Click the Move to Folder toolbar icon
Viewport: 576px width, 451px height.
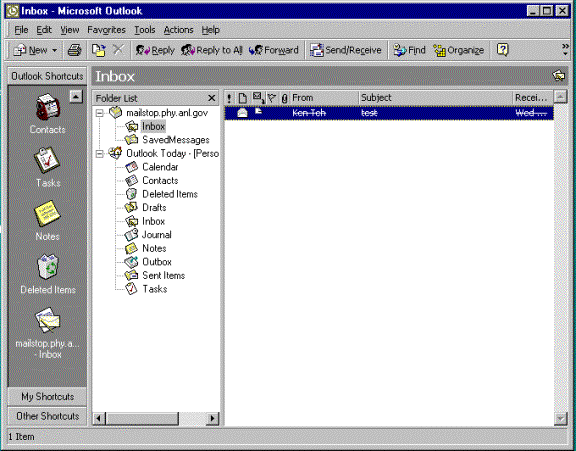point(98,50)
